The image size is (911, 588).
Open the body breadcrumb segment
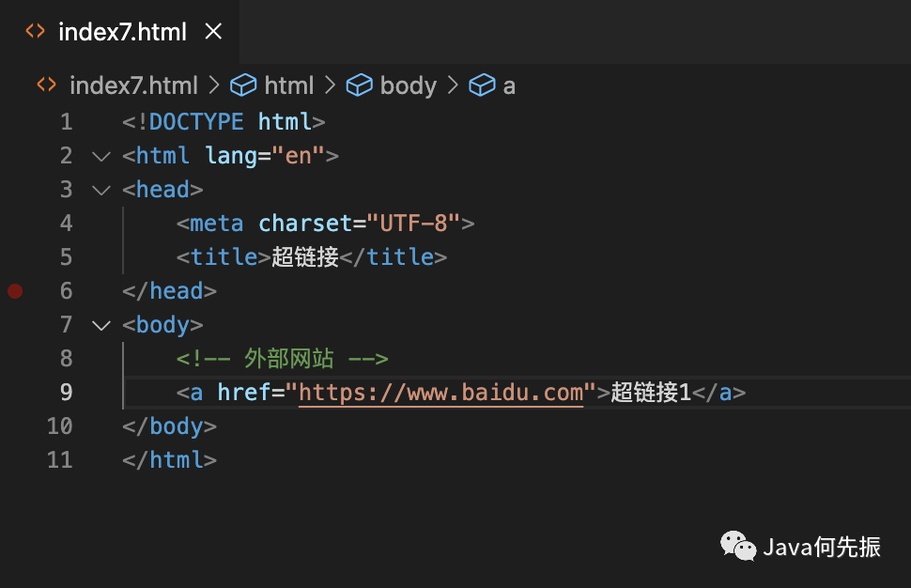tap(408, 85)
